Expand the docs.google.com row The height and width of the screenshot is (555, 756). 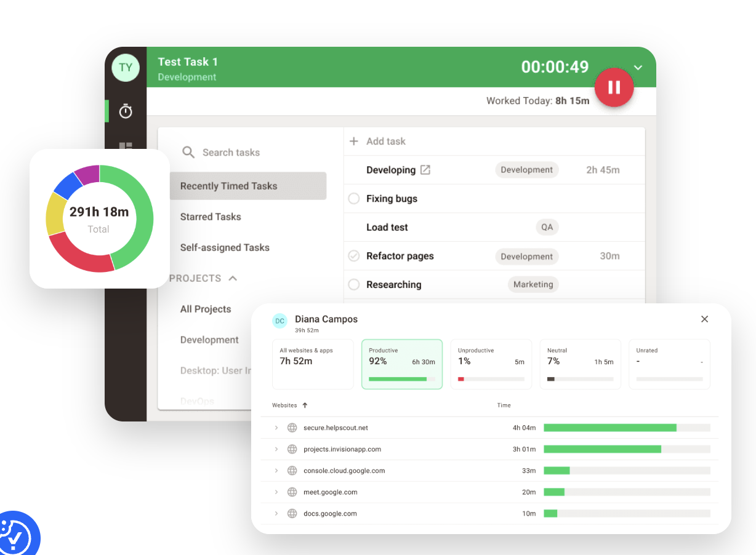(x=276, y=514)
